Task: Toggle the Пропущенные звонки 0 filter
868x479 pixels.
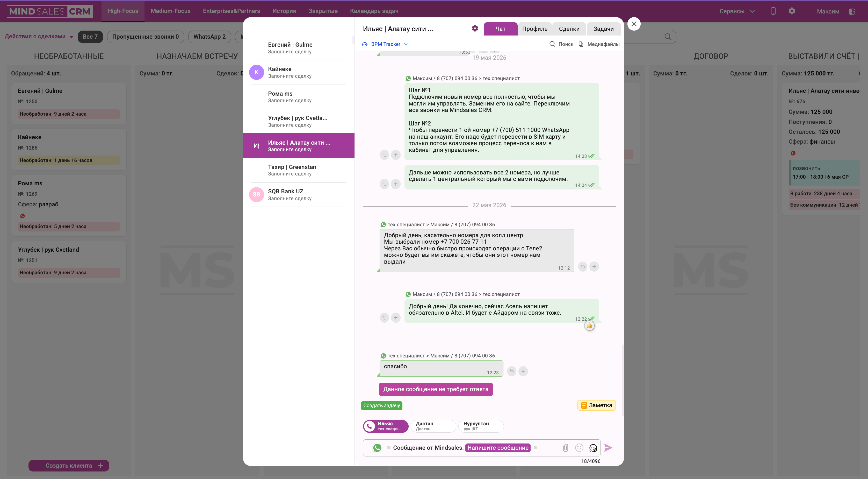Action: coord(146,37)
